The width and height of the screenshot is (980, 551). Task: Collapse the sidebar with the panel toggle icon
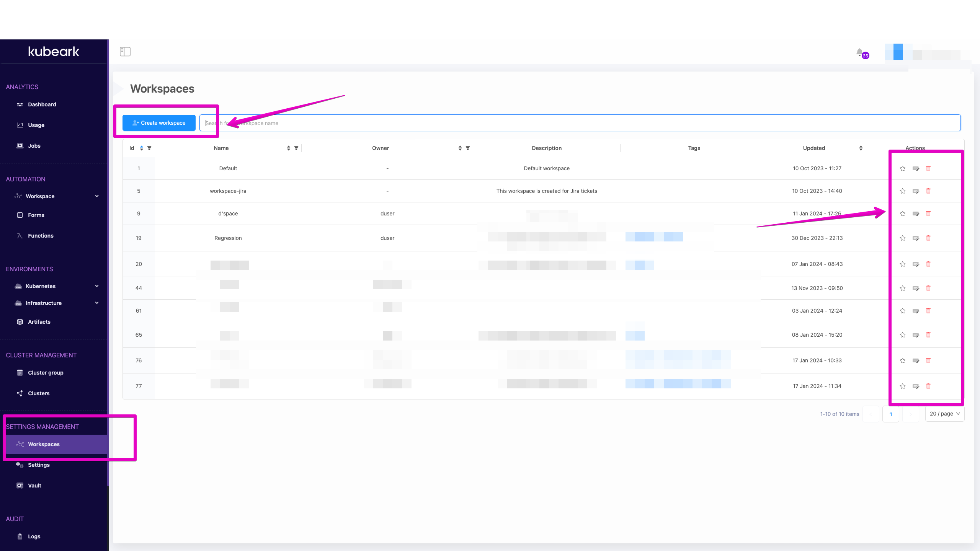point(125,51)
